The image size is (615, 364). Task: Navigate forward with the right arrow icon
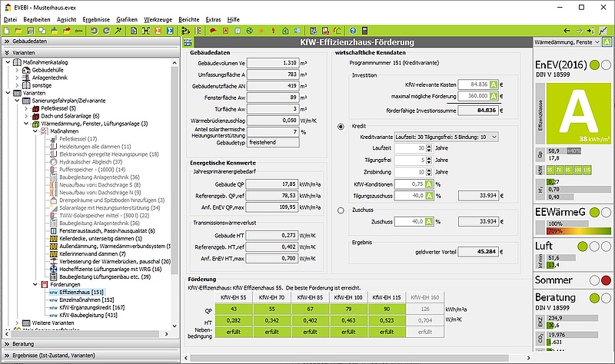(x=579, y=31)
